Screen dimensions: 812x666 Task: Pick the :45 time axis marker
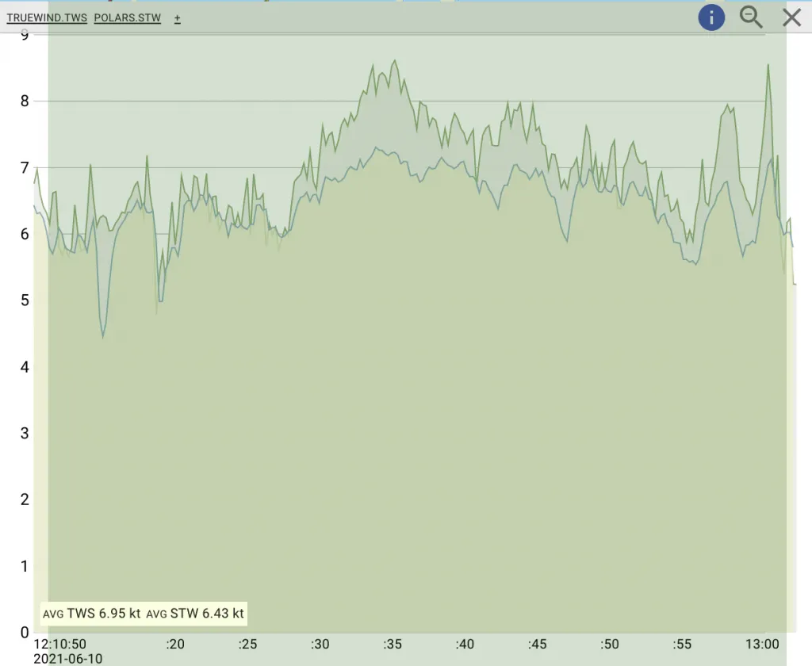[x=537, y=644]
